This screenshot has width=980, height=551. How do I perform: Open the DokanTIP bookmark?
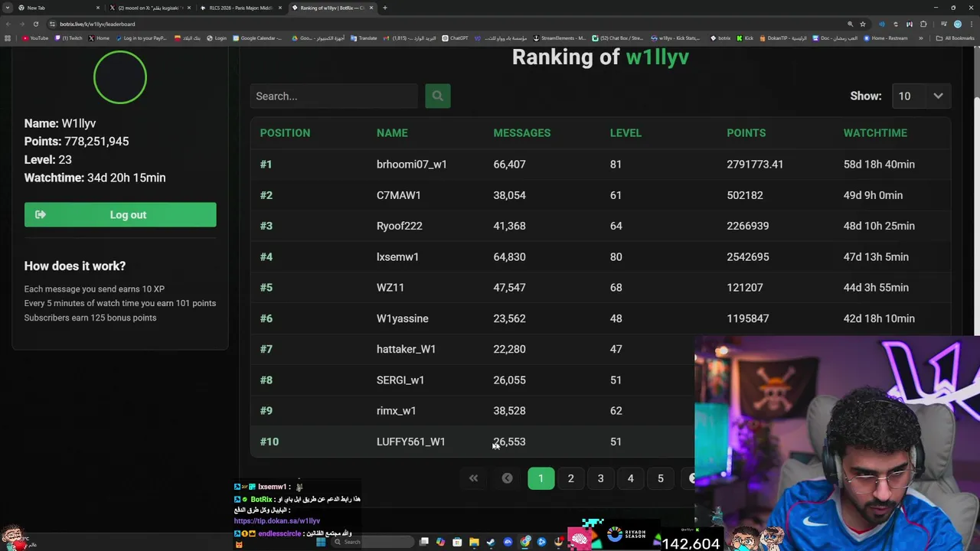tap(783, 38)
